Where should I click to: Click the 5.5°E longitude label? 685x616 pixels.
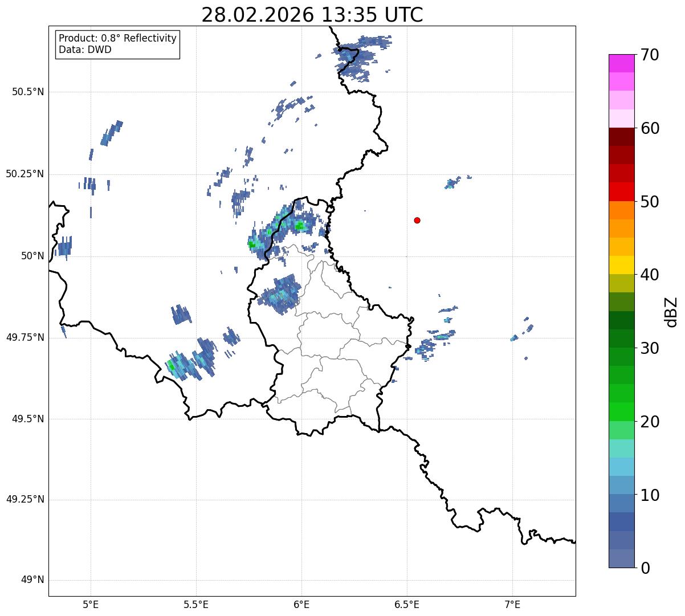196,605
